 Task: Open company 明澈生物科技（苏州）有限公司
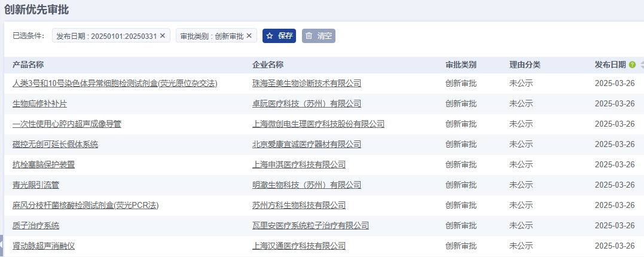pyautogui.click(x=307, y=185)
